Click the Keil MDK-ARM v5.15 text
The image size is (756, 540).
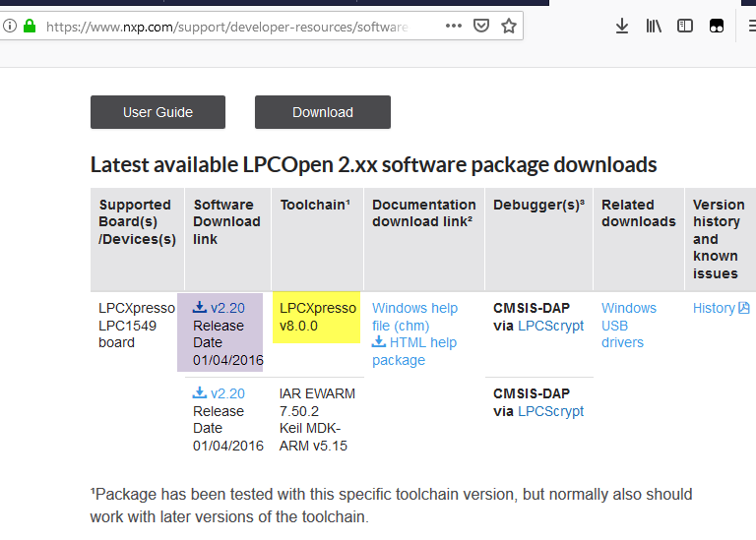tap(313, 437)
